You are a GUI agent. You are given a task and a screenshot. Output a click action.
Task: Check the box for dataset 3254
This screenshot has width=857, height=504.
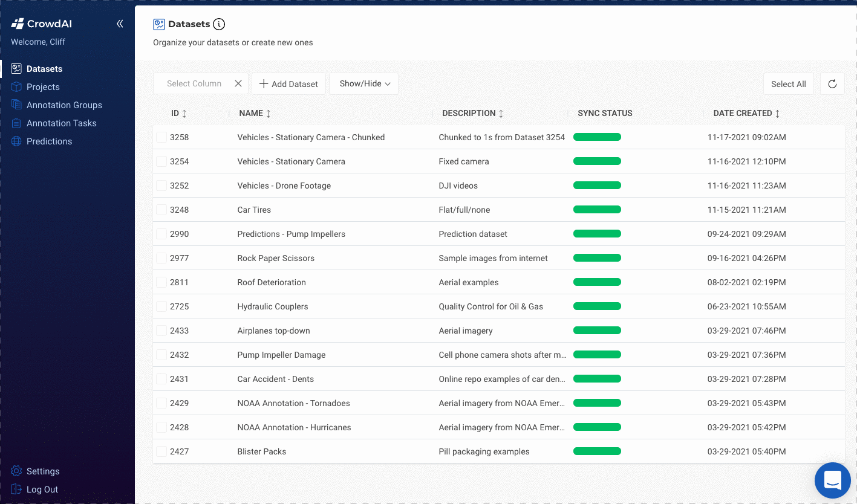tap(161, 161)
